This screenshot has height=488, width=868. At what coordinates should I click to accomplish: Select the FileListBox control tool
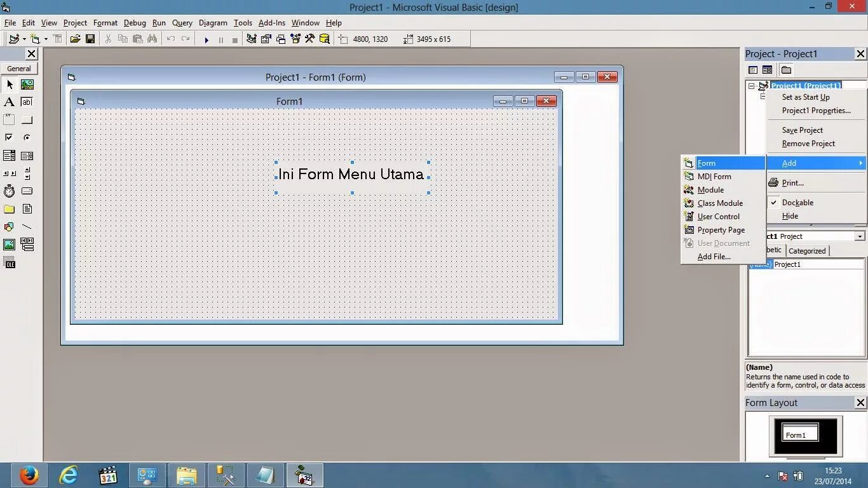27,209
